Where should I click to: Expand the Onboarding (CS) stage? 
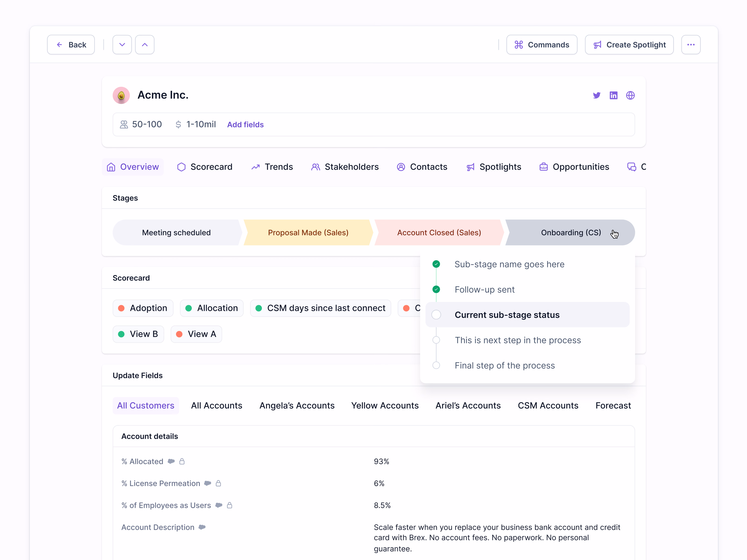click(570, 233)
